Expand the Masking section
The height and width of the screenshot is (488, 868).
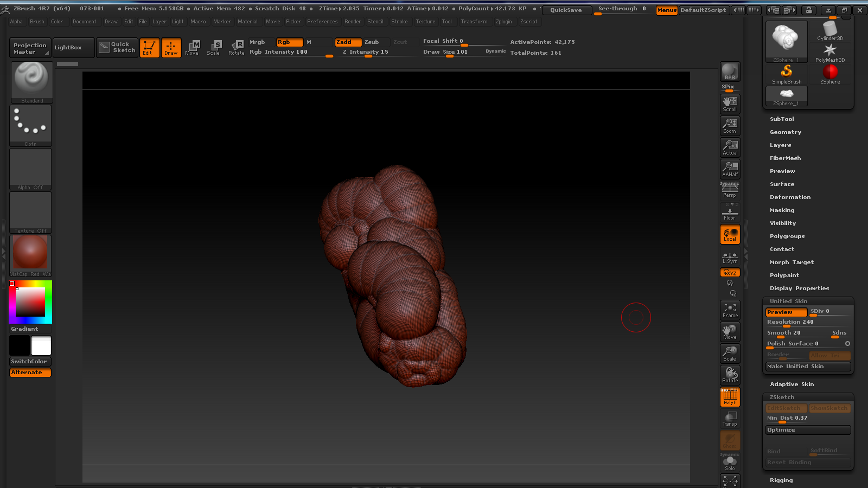[782, 210]
